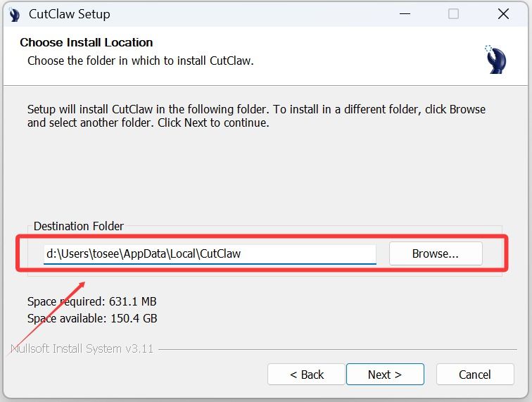Click the Destination Folder path field

click(210, 254)
